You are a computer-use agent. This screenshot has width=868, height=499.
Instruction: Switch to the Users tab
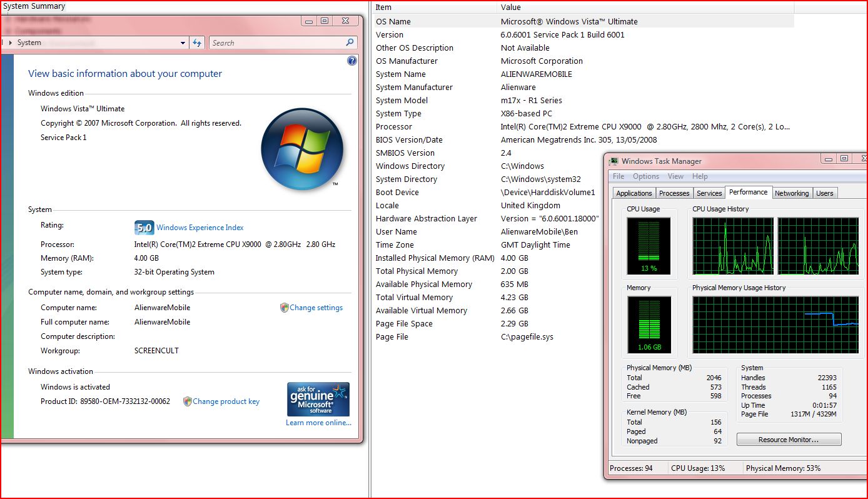coord(825,193)
